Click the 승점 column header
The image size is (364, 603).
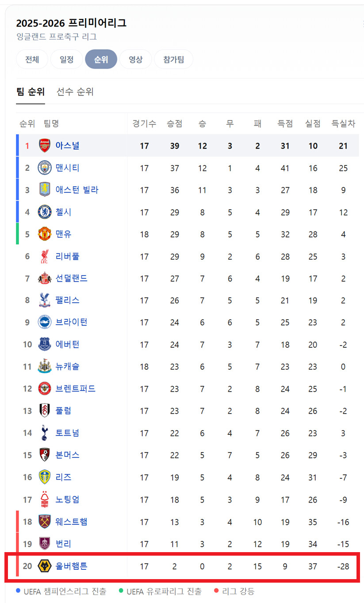pyautogui.click(x=174, y=123)
